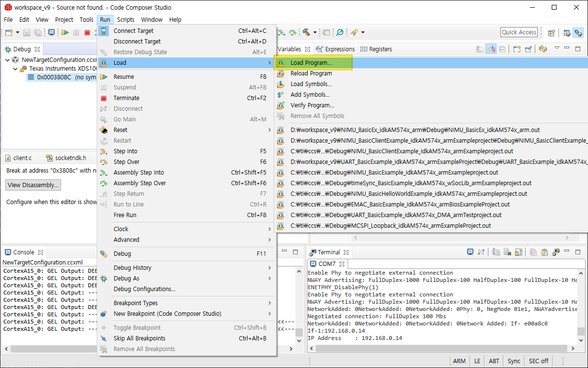Click the Paste icon in Terminal view
This screenshot has height=368, width=588.
544,252
